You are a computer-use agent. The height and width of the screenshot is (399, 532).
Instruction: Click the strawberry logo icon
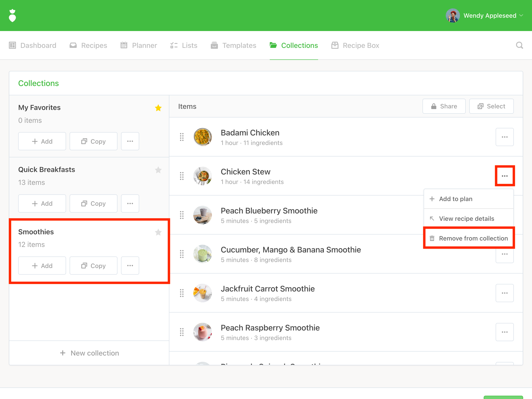click(x=12, y=16)
